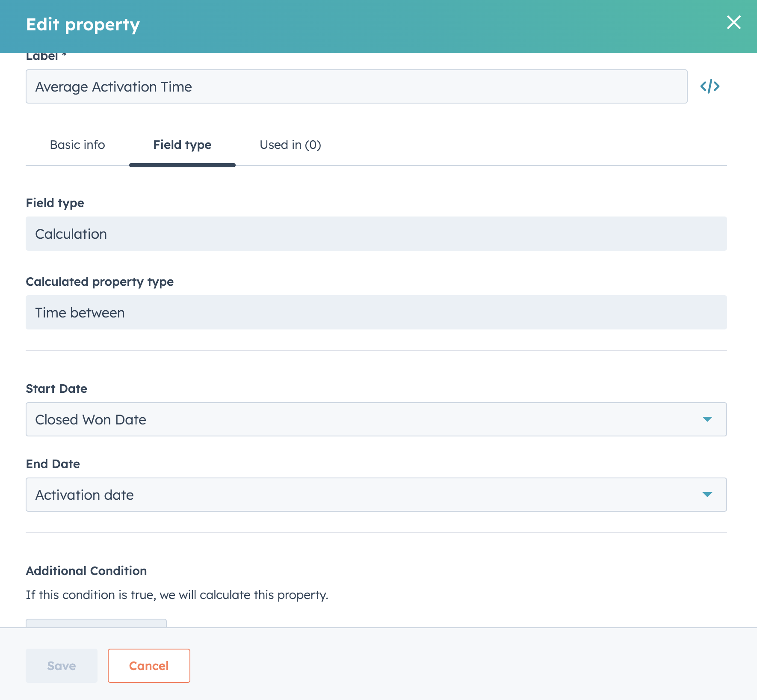Change Activation date in End Date field
757x700 pixels.
[x=376, y=495]
